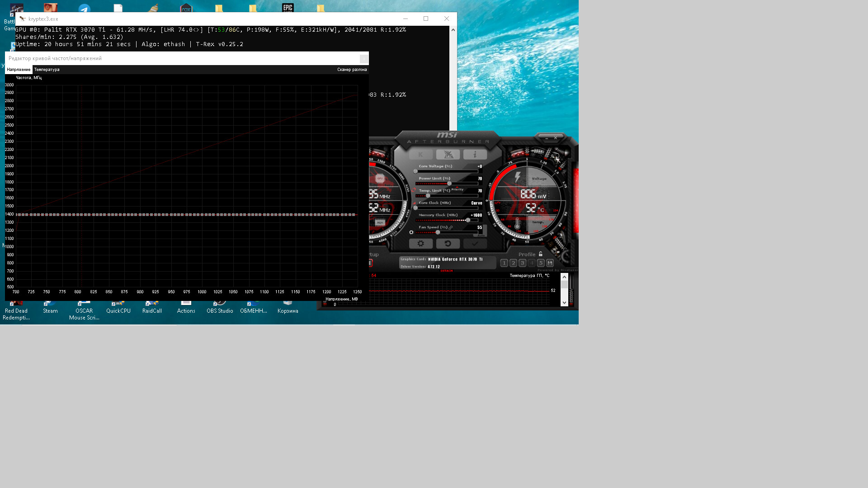Click the Afterburner graph scrollbar up arrow
The height and width of the screenshot is (488, 868).
tap(564, 277)
